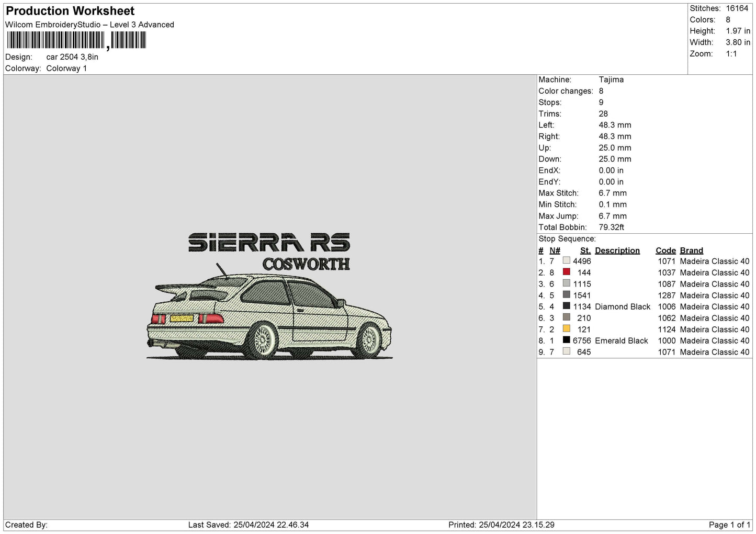Click the Diamond Black color swatch

[x=566, y=306]
